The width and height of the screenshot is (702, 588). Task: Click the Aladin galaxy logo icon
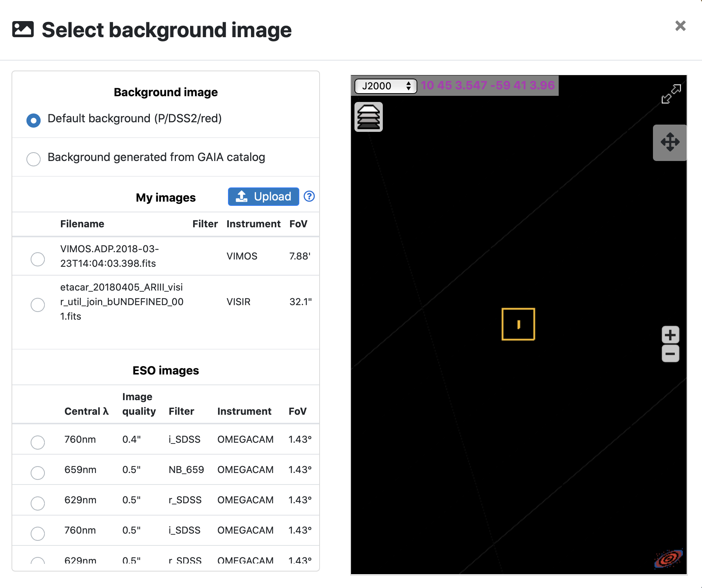(x=668, y=558)
